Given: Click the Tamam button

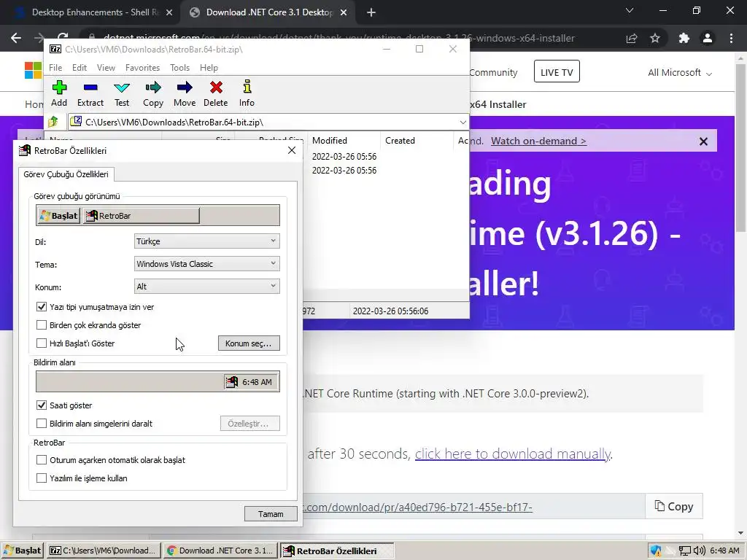Looking at the screenshot, I should coord(271,514).
